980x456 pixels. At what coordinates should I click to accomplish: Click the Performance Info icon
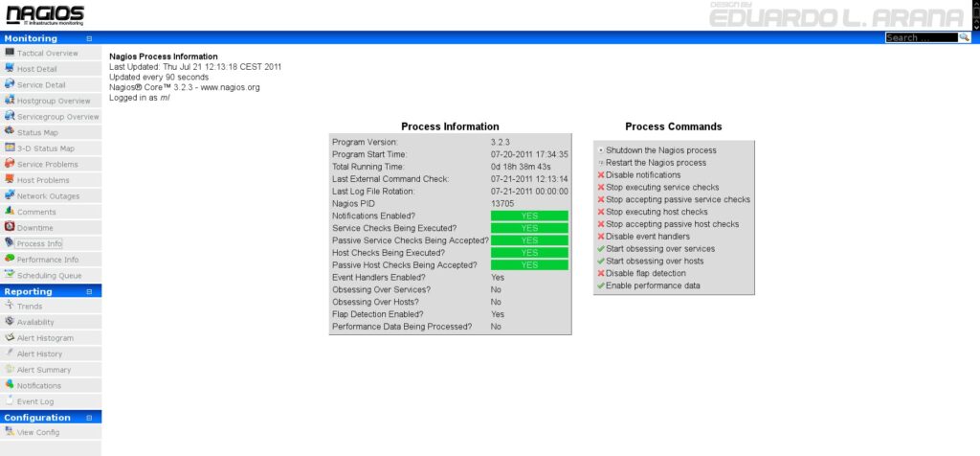(x=10, y=259)
